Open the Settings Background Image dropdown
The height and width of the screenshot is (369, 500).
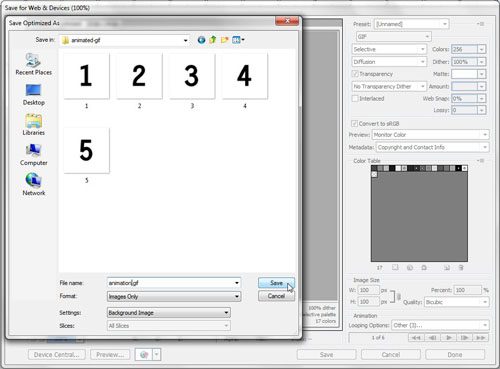(x=169, y=313)
